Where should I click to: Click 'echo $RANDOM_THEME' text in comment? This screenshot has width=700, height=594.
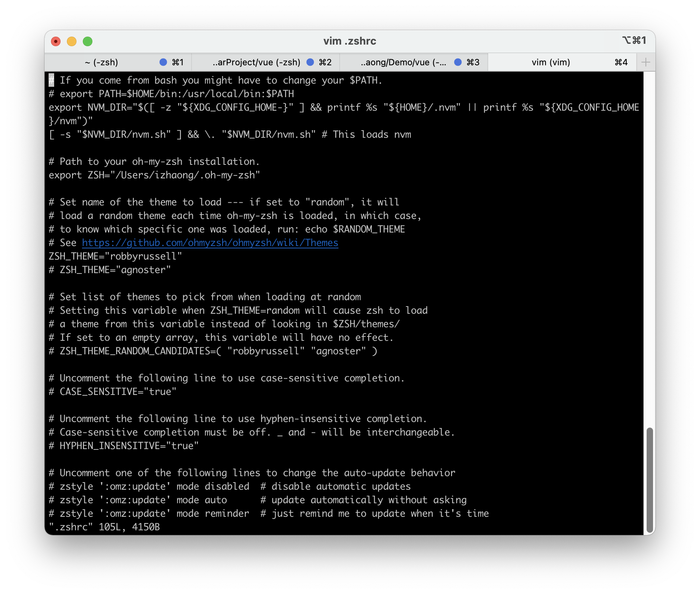tap(355, 229)
